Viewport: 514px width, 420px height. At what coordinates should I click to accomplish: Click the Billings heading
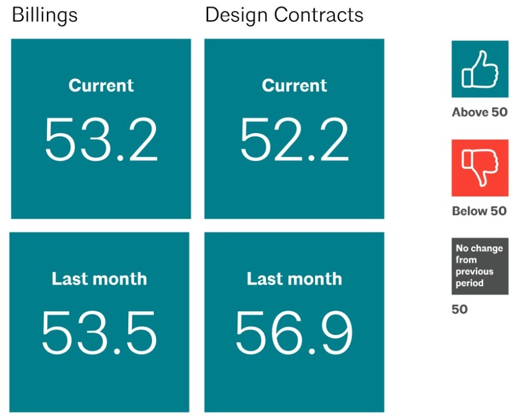(x=45, y=15)
